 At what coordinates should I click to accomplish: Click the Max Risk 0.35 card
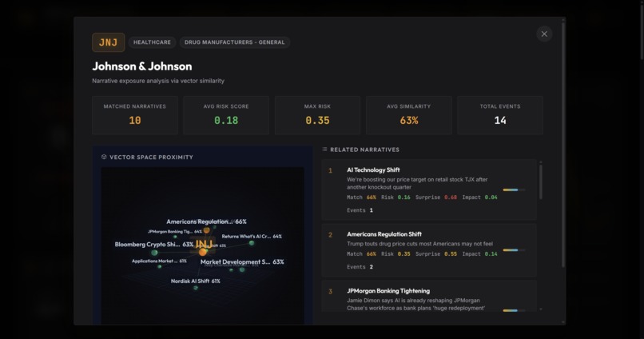(x=317, y=115)
